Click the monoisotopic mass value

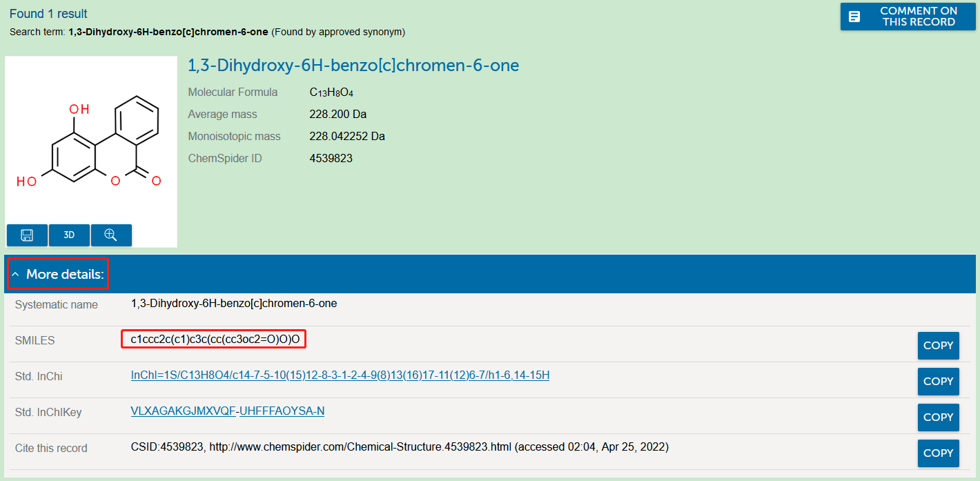click(x=346, y=137)
